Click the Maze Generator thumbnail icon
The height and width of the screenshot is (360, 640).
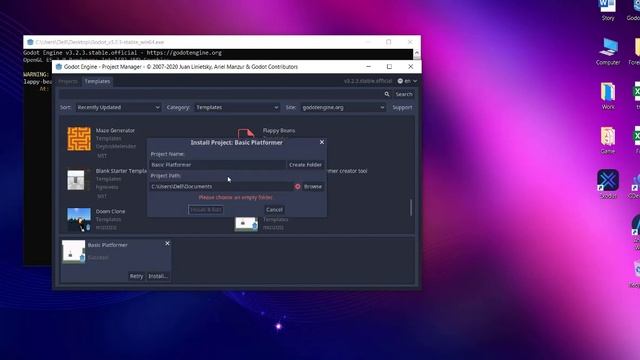[79, 139]
